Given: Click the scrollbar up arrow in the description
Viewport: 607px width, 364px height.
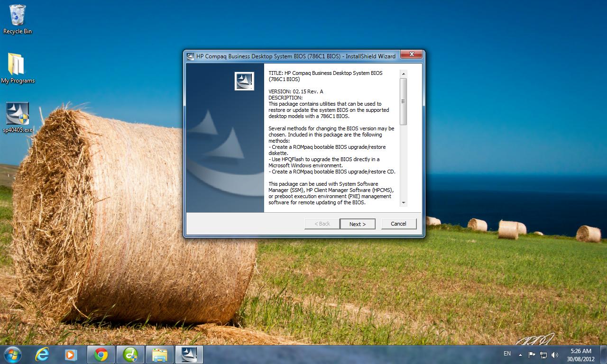Looking at the screenshot, I should tap(404, 73).
